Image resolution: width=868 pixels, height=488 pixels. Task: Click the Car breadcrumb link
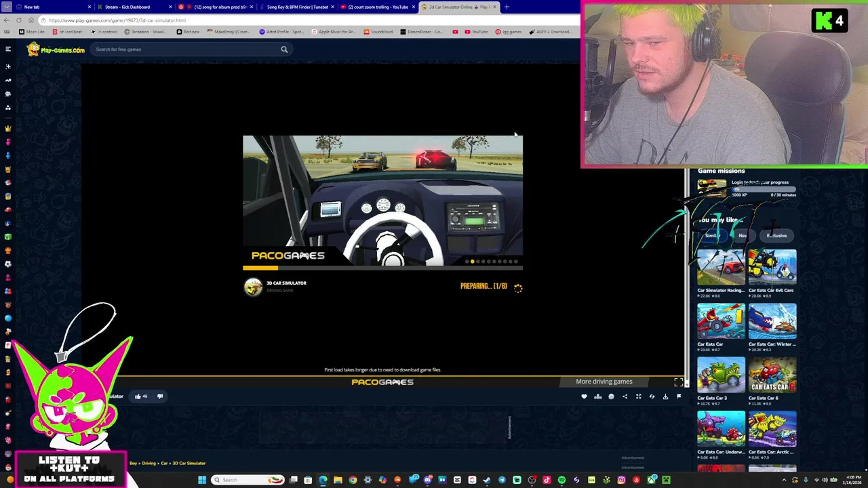(164, 463)
